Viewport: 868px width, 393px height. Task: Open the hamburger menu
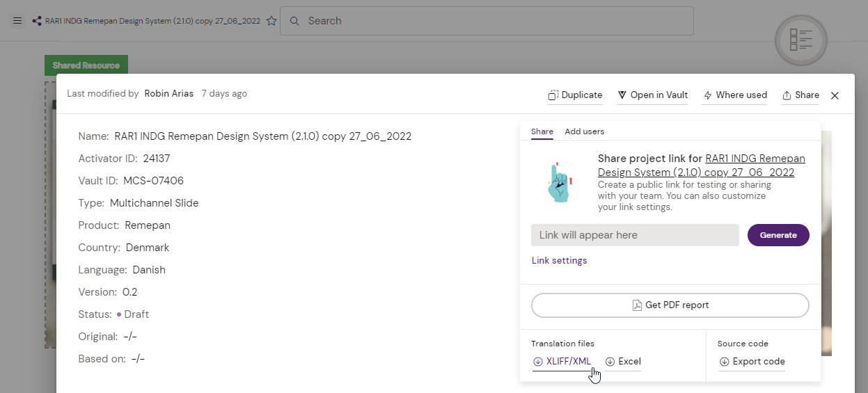[17, 21]
